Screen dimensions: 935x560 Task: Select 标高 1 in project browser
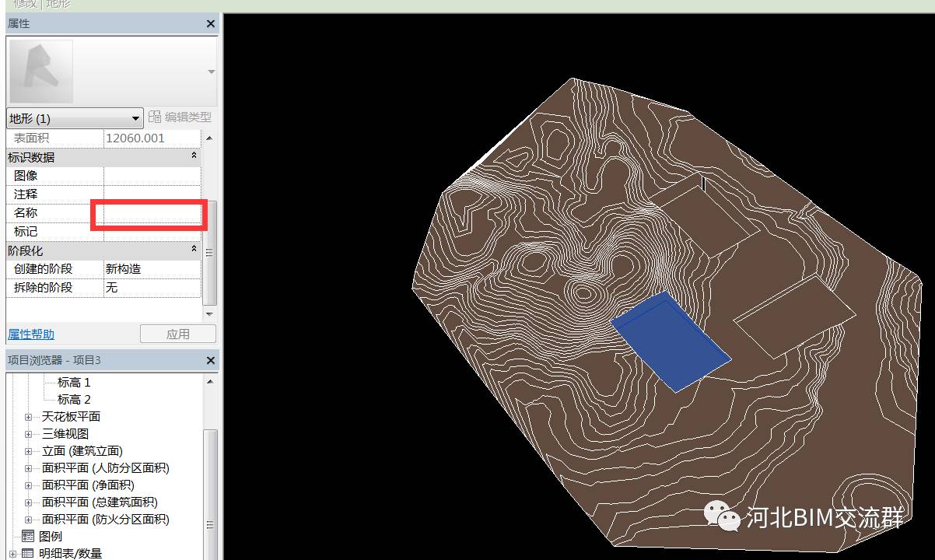[74, 383]
